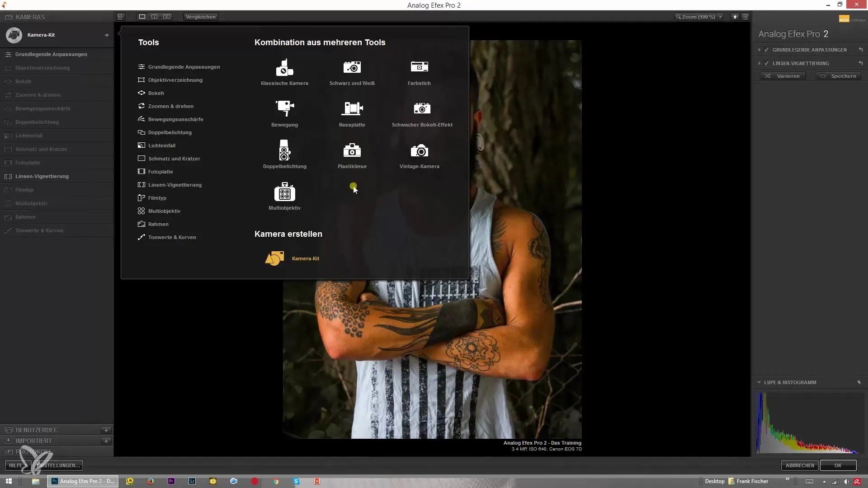Choose Zoomen & drehen in Tools list

(165, 106)
